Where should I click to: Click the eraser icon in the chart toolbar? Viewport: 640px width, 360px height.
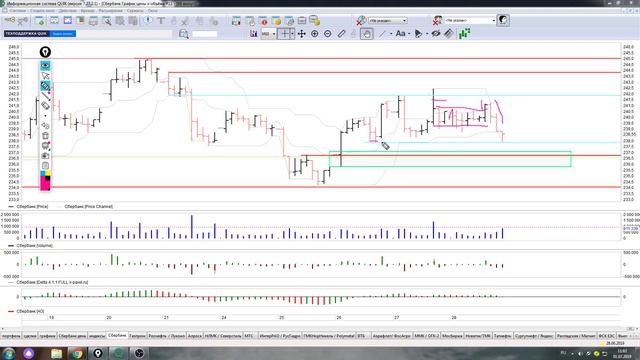click(x=449, y=34)
